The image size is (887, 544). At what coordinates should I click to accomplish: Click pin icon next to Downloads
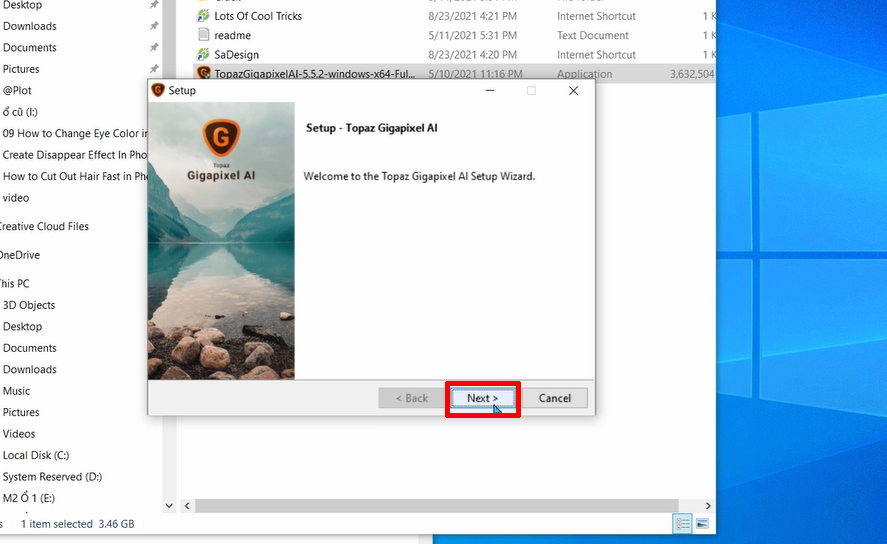pos(153,26)
